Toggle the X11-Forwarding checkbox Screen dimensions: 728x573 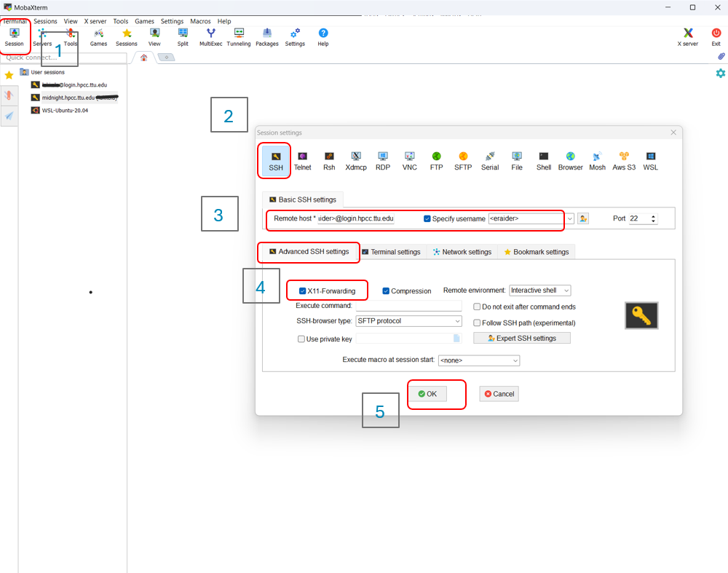tap(302, 291)
